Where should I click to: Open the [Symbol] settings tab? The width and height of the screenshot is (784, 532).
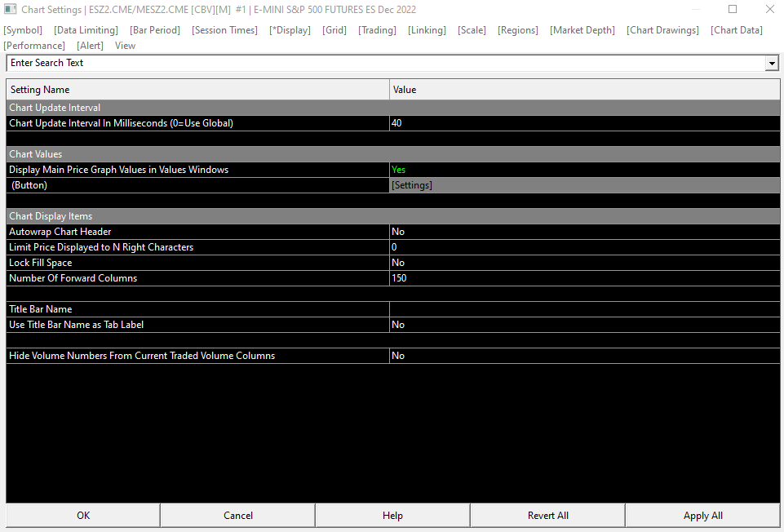(x=23, y=30)
